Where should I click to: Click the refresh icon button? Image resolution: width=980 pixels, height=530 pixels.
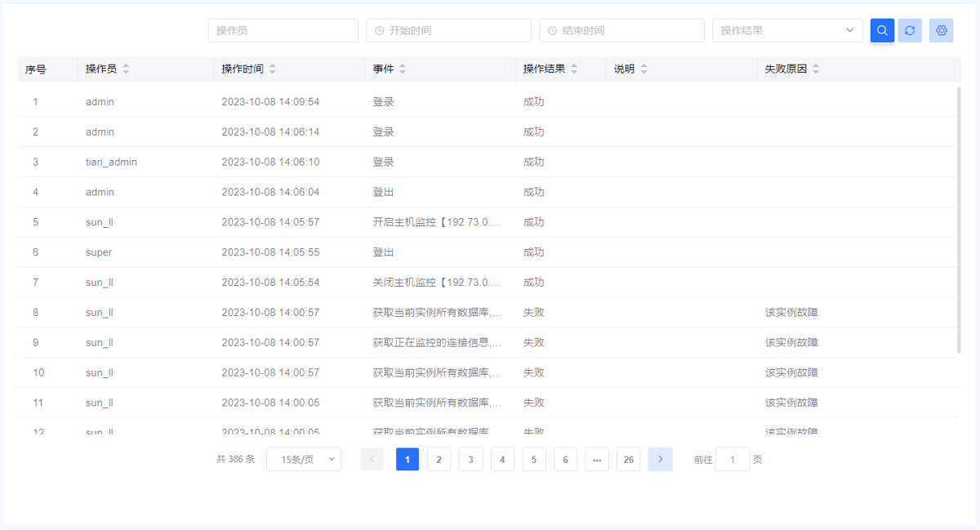pos(910,31)
